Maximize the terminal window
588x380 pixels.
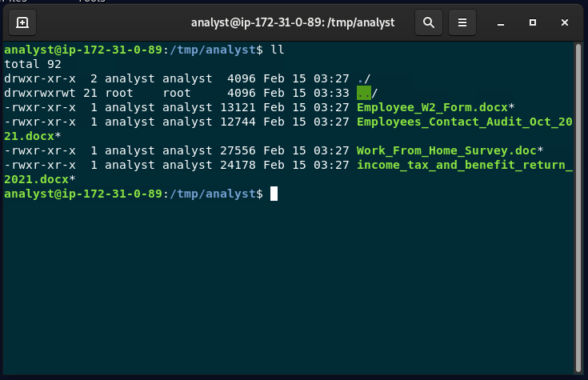pyautogui.click(x=533, y=22)
